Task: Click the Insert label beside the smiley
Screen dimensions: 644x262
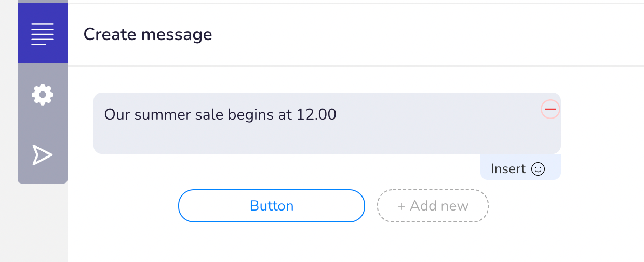Action: click(508, 169)
